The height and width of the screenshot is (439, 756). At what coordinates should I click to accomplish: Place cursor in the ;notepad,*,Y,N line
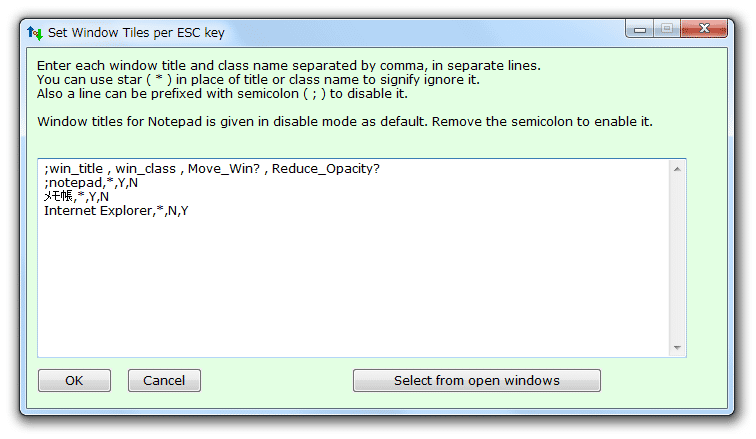click(91, 183)
